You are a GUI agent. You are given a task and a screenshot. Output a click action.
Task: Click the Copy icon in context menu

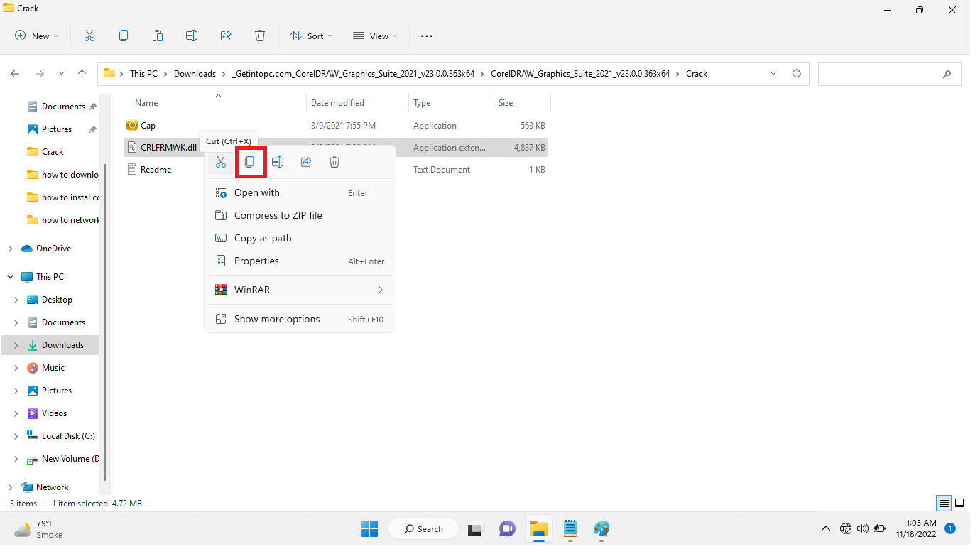(x=249, y=162)
